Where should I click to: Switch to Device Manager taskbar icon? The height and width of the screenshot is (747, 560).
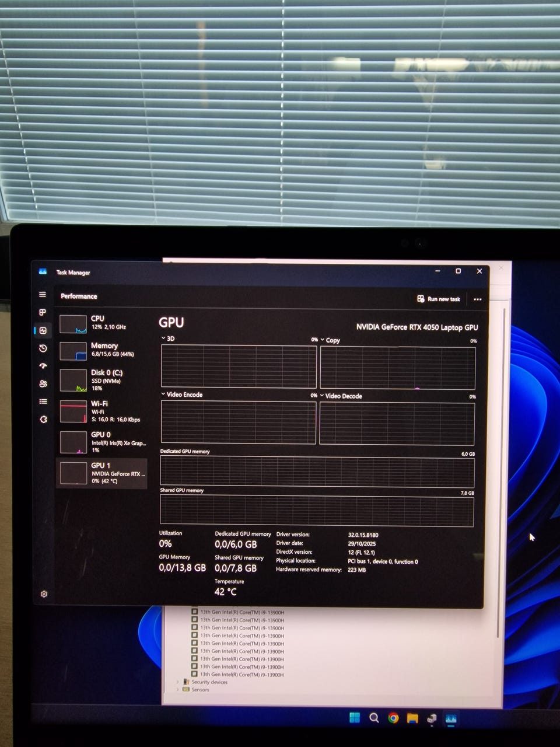click(x=432, y=718)
